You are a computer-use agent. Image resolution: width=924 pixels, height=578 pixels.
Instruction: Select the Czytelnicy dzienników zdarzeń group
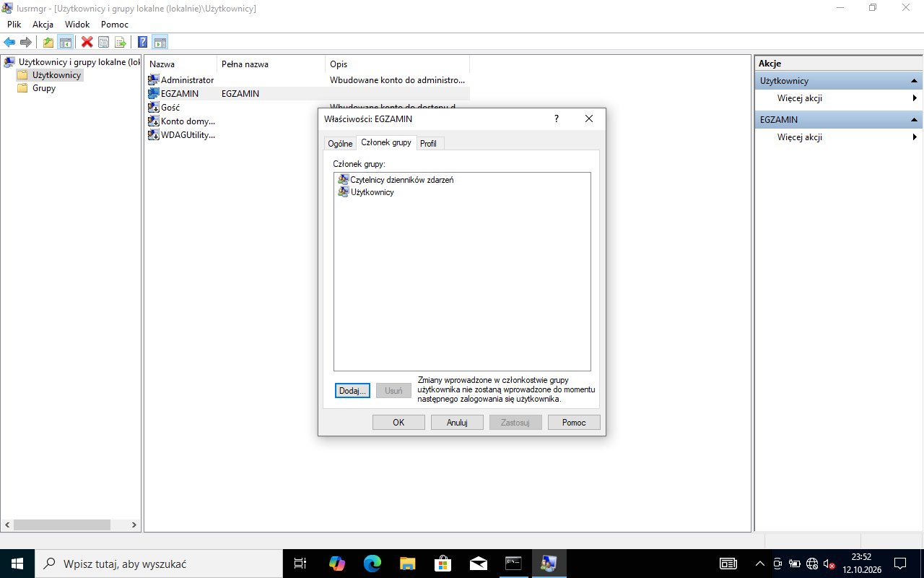(x=396, y=179)
